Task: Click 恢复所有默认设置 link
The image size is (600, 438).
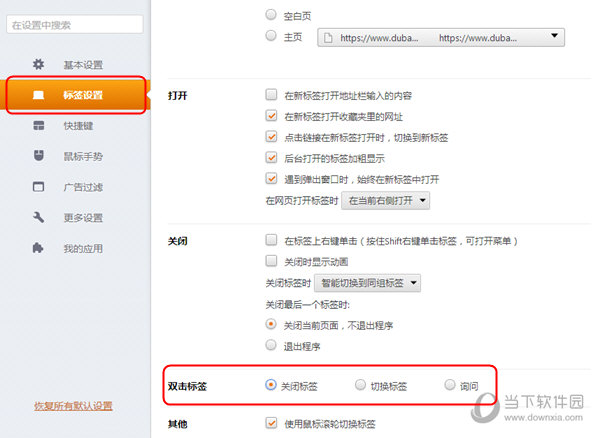Action: [x=74, y=406]
